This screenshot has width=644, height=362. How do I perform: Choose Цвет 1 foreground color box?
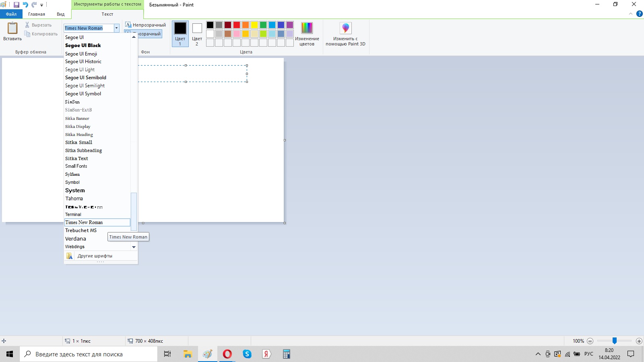point(180,33)
